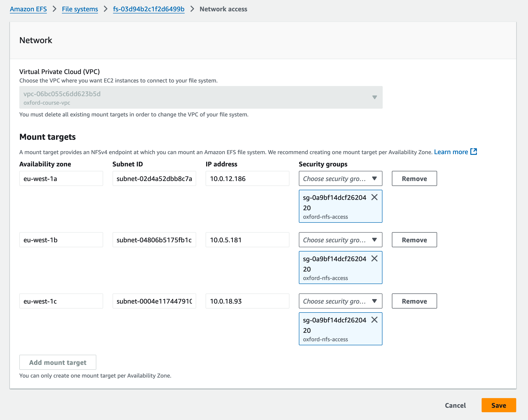
Task: Open security groups dropdown for eu-west-1b
Action: pos(340,240)
